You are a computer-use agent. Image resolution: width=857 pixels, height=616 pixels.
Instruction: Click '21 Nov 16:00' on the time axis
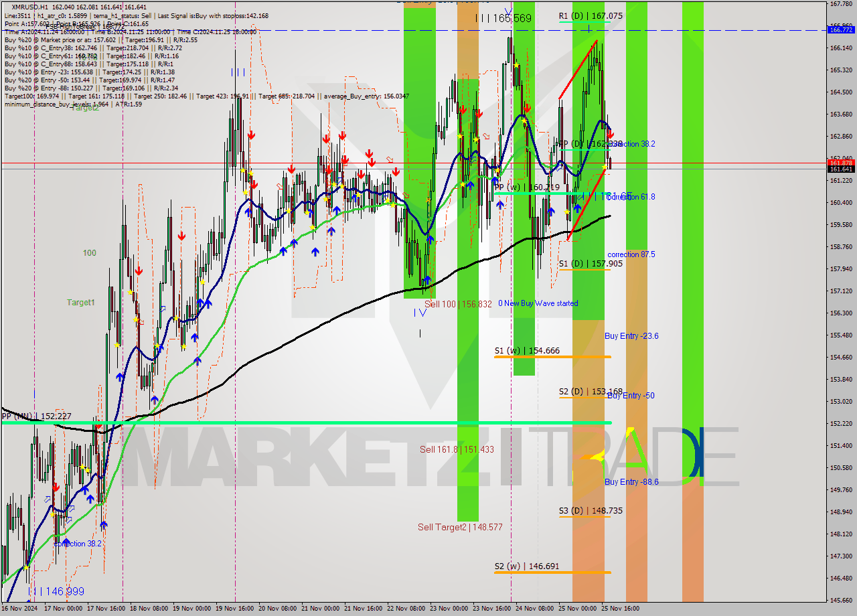click(x=363, y=609)
